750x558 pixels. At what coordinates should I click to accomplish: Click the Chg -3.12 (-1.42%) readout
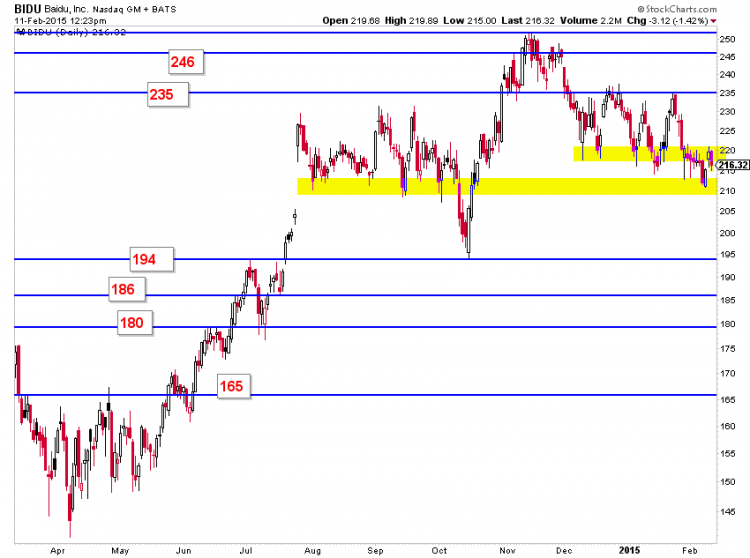pyautogui.click(x=668, y=21)
